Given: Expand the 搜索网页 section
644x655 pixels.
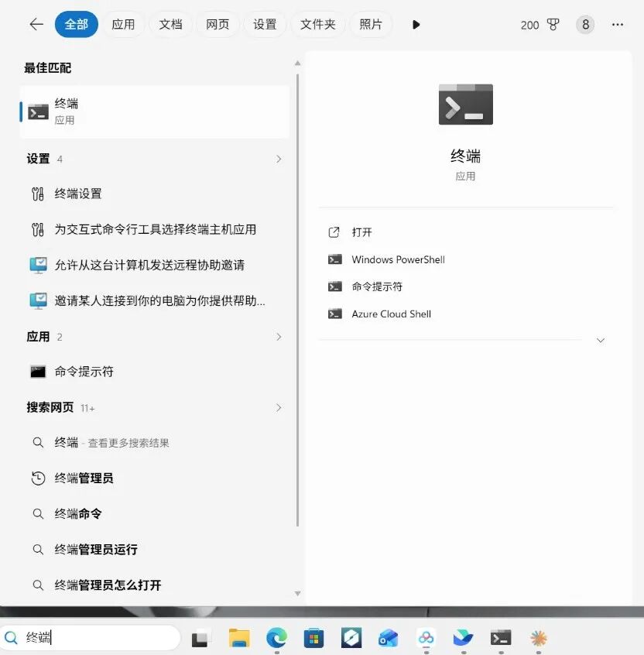Looking at the screenshot, I should (x=278, y=407).
